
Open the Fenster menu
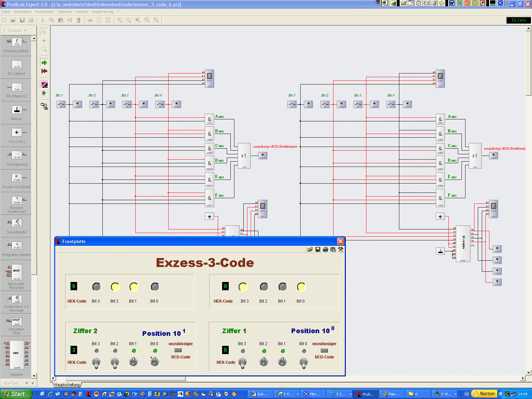[x=82, y=12]
